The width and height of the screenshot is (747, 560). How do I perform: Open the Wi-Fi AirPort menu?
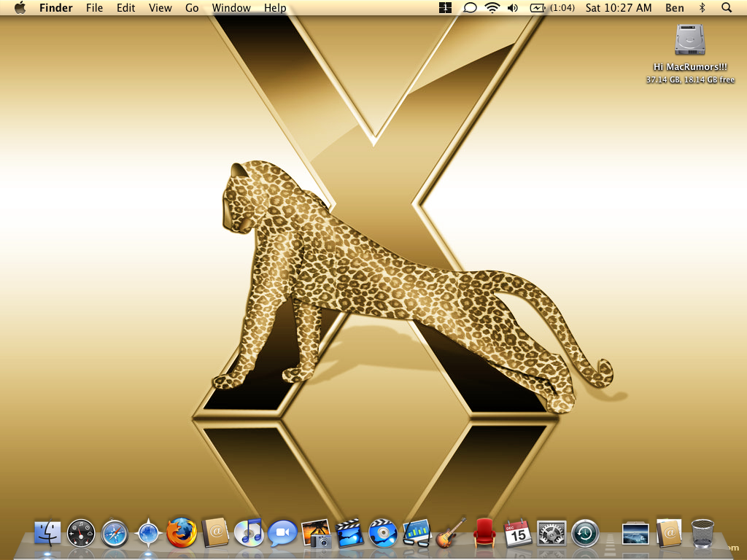(x=492, y=7)
